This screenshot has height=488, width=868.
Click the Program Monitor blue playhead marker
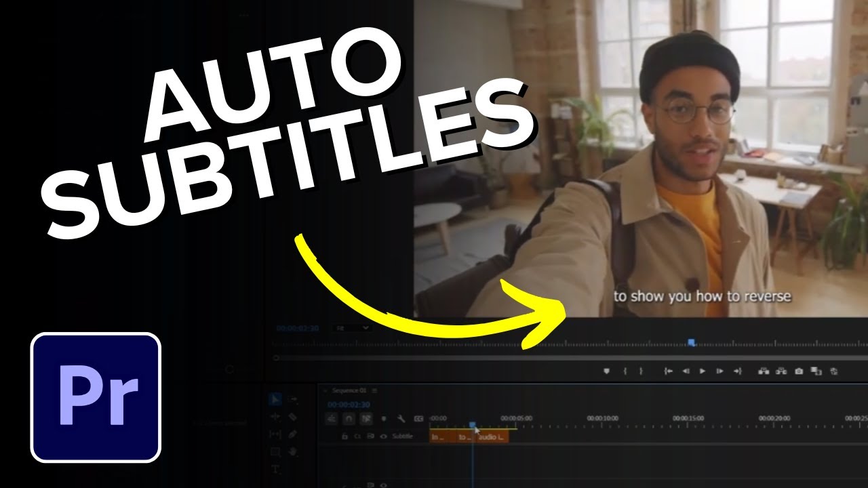[x=691, y=342]
